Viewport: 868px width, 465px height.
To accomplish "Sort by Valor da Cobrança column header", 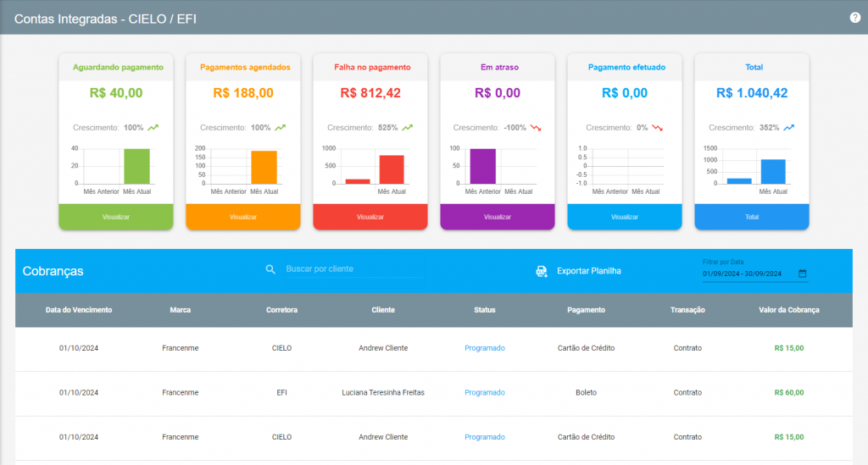I will [789, 310].
